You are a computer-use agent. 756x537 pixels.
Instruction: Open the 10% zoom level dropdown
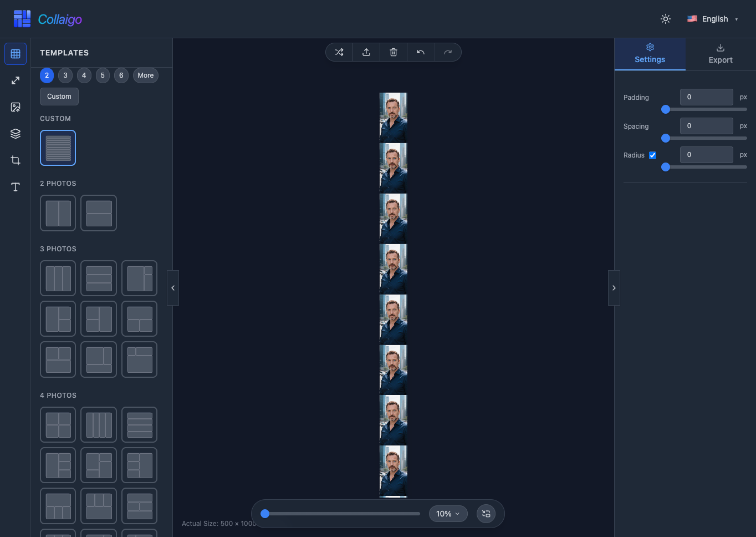click(x=448, y=514)
